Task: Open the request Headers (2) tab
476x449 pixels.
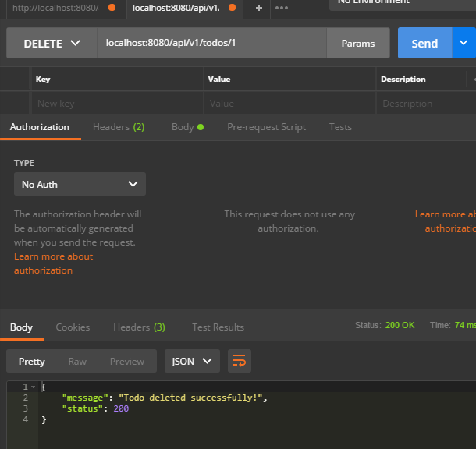Action: (119, 127)
